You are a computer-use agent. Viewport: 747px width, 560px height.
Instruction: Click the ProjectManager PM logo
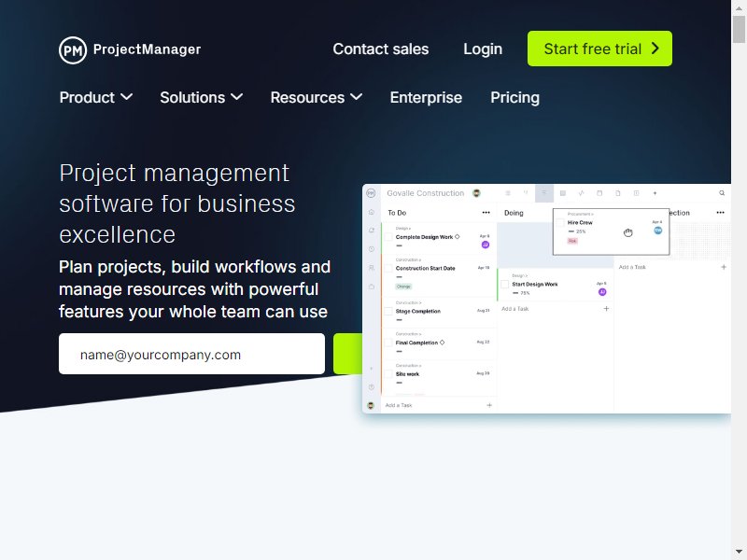[x=130, y=49]
